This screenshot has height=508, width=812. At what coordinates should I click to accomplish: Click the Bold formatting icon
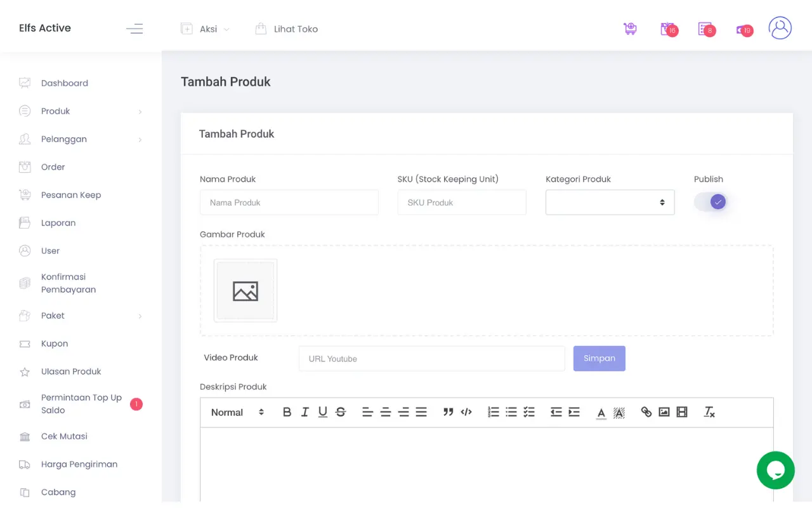coord(287,412)
